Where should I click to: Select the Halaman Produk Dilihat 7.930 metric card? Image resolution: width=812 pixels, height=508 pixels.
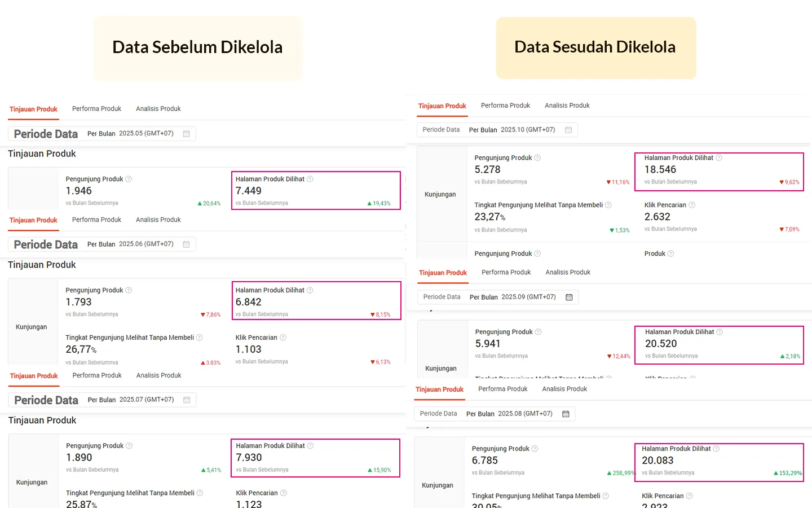(x=315, y=458)
